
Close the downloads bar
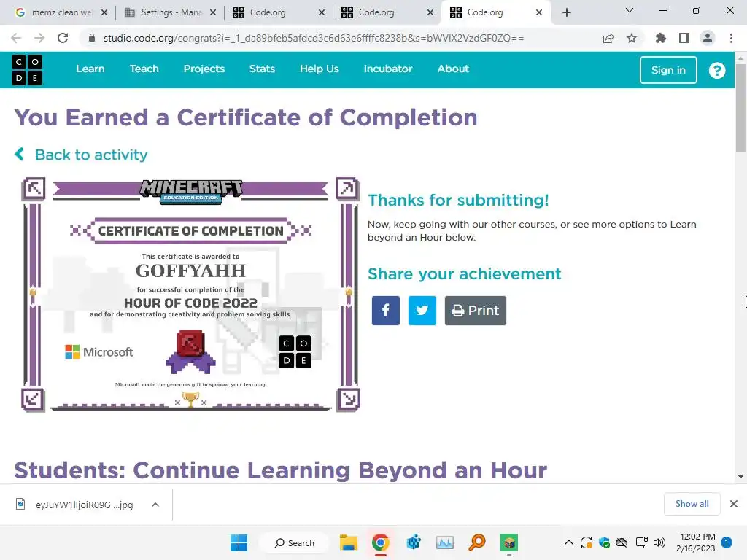(734, 504)
